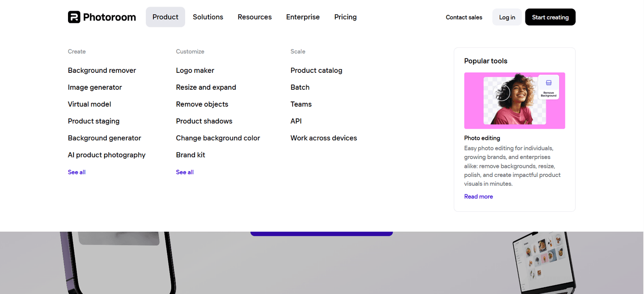Open Brand kit page
The height and width of the screenshot is (294, 644).
point(191,155)
